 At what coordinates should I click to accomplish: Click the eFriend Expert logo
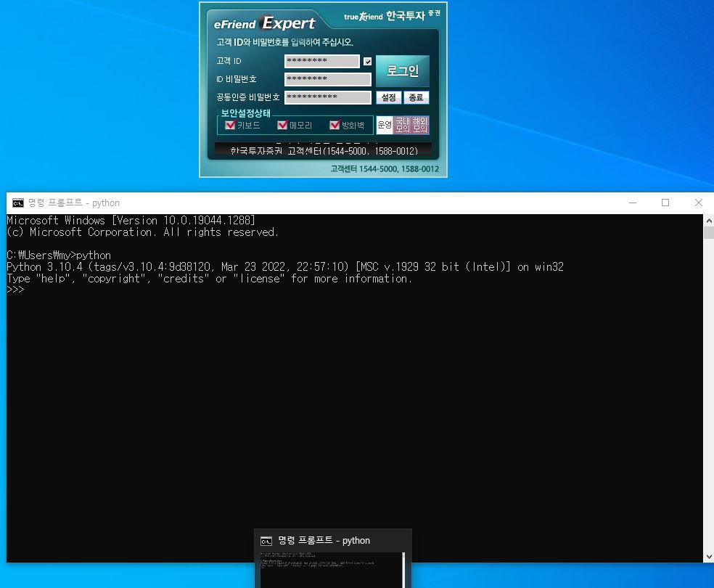tap(264, 23)
